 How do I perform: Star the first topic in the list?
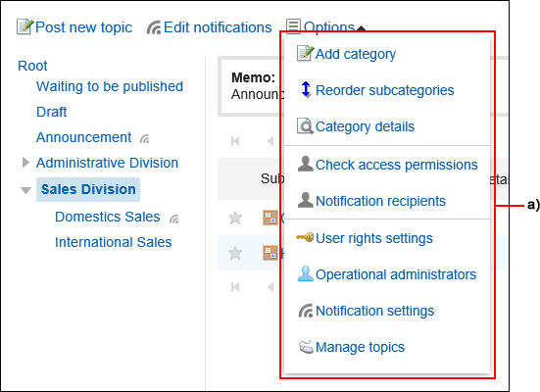point(235,218)
